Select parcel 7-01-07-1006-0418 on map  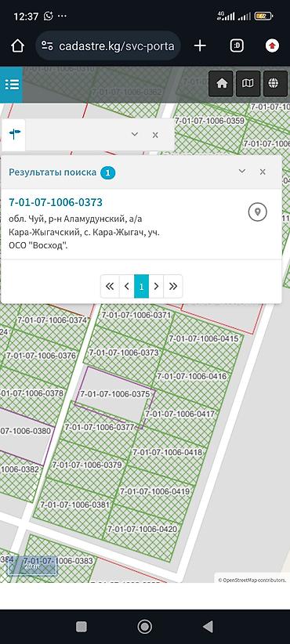(167, 452)
